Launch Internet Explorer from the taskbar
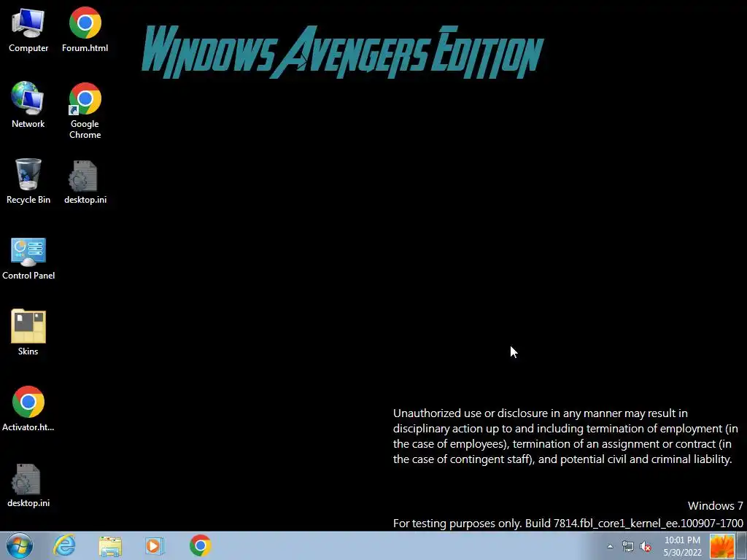The height and width of the screenshot is (560, 747). 65,545
